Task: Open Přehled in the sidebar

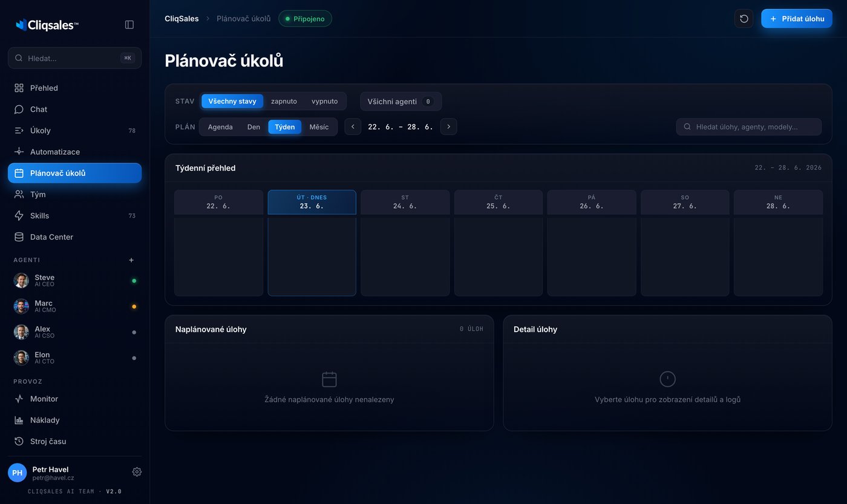Action: click(74, 88)
